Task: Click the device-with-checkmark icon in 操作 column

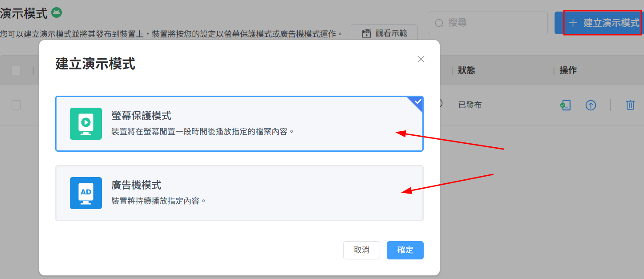Action: pyautogui.click(x=566, y=105)
